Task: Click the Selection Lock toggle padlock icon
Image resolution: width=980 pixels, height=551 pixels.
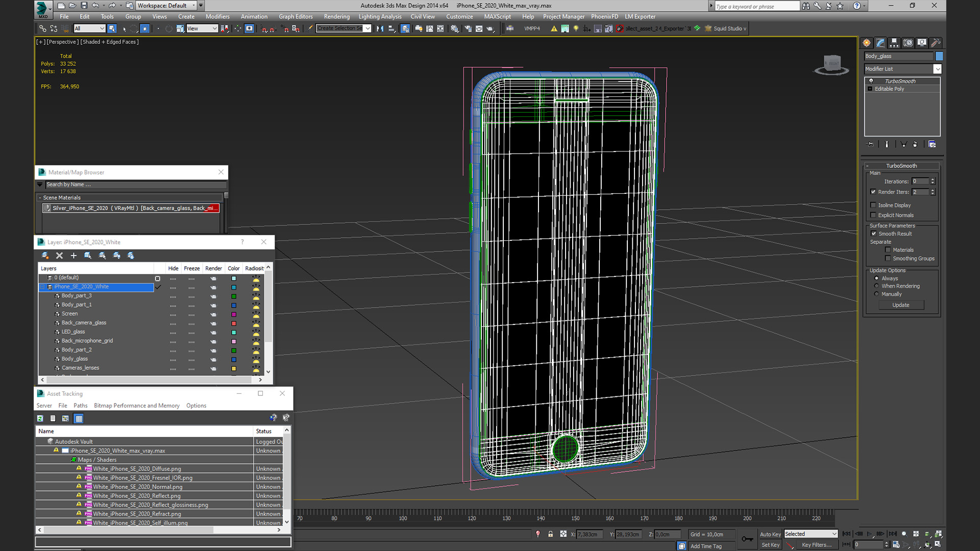Action: click(550, 534)
